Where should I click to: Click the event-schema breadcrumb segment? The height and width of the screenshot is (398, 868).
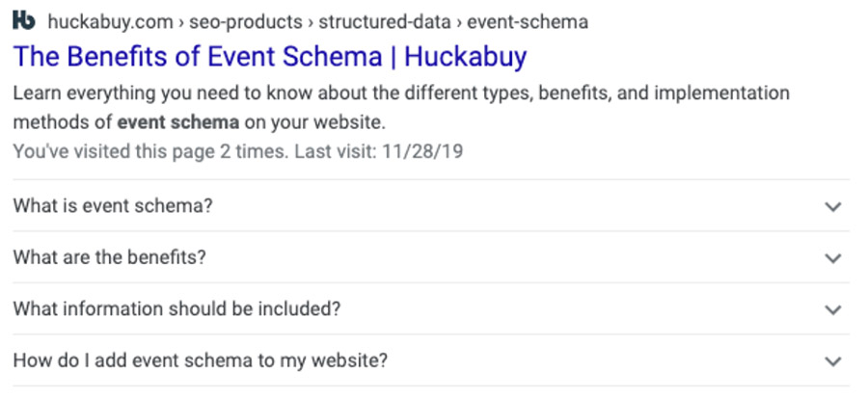point(528,22)
